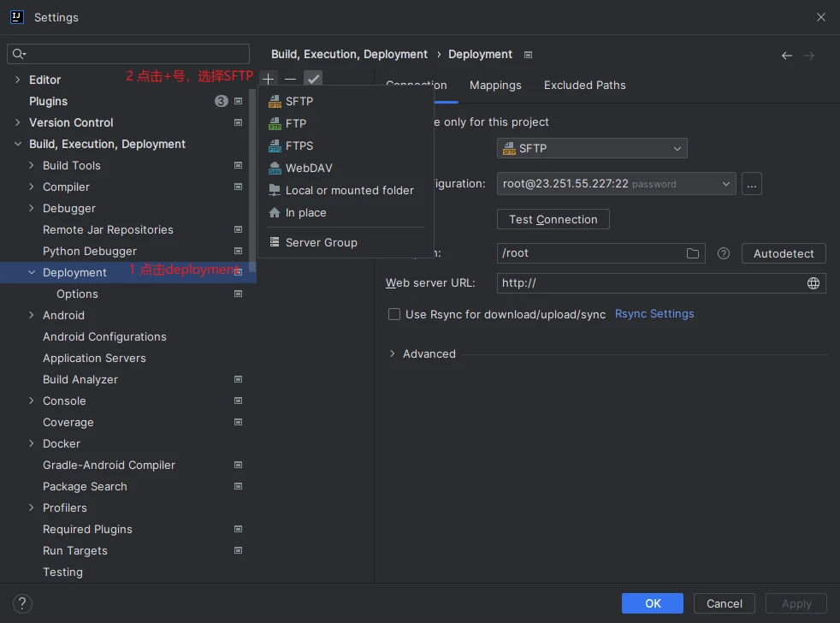The width and height of the screenshot is (840, 623).
Task: Enable Use Rsync for download/upload/sync checkbox
Action: [x=394, y=314]
